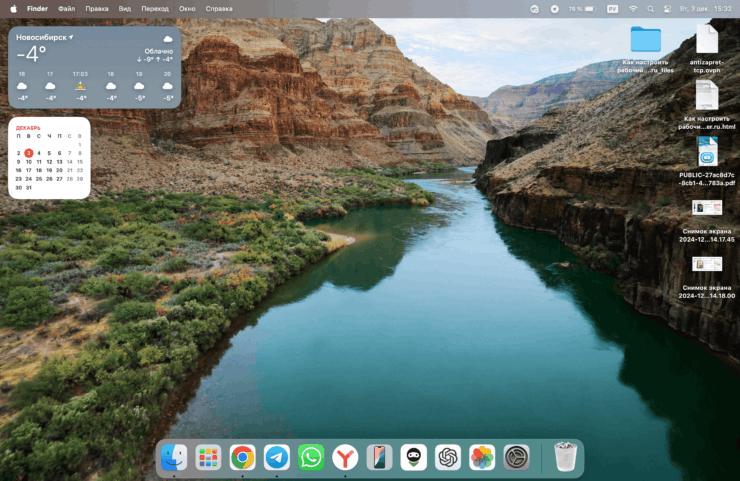
Task: Select screenshot thumbnail ending 14.17.46
Action: pyautogui.click(x=706, y=208)
